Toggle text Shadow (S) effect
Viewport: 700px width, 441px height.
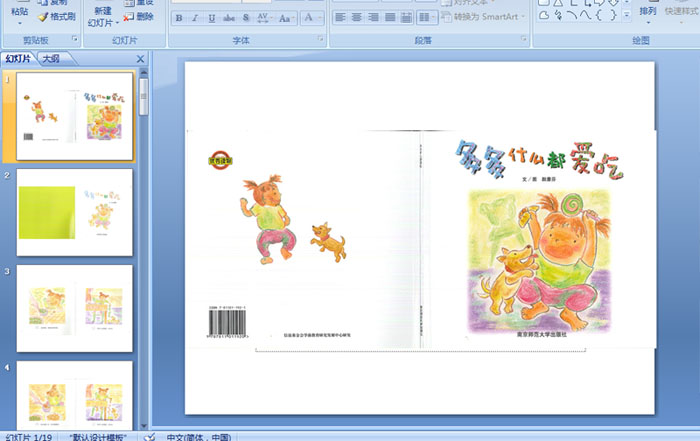(246, 18)
